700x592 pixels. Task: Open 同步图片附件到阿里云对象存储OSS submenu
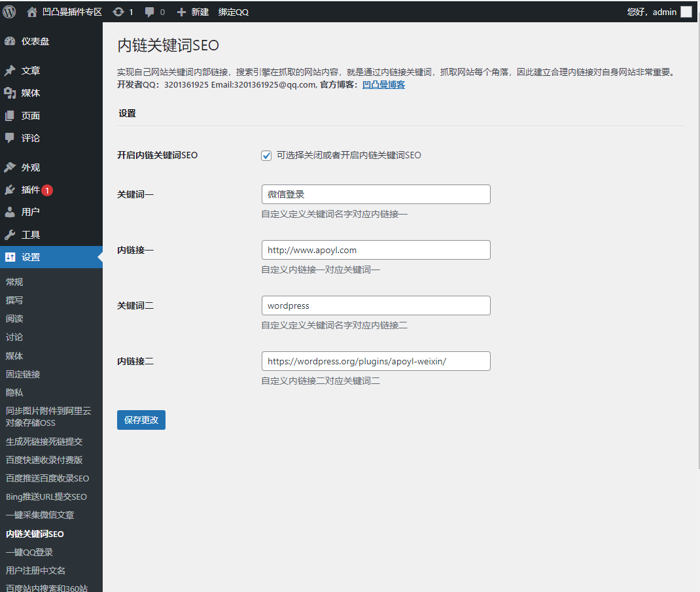coord(48,417)
